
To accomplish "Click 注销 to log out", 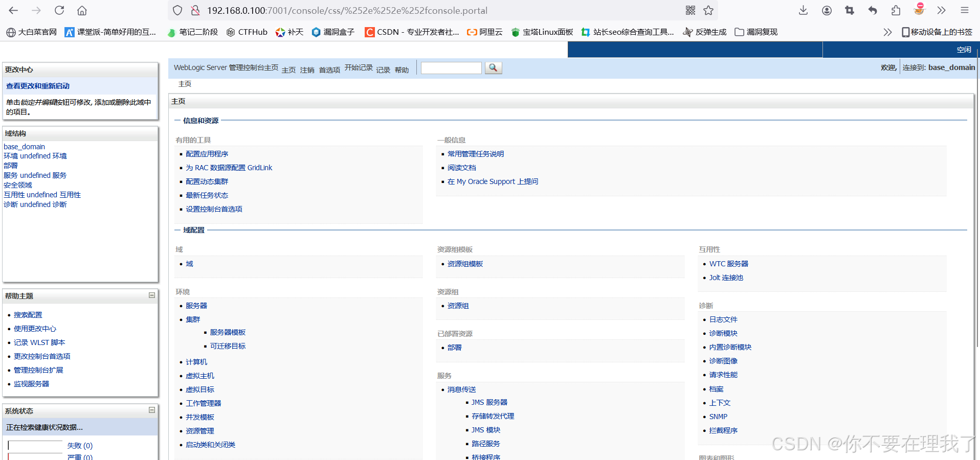I will (307, 70).
